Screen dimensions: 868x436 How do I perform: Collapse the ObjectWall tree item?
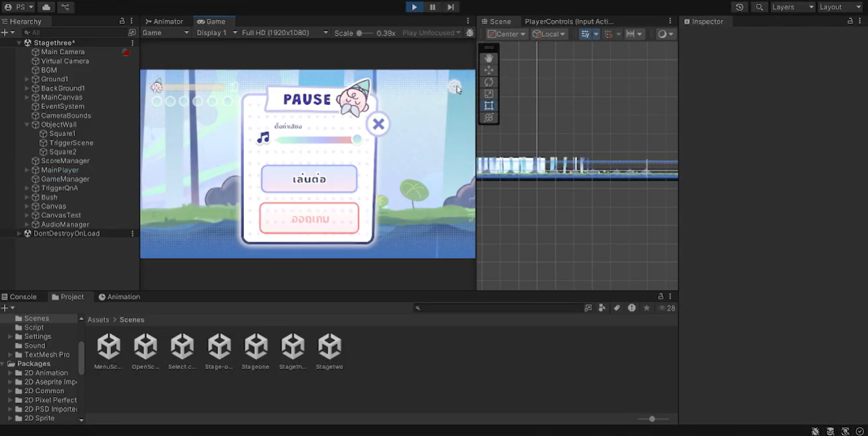[x=27, y=124]
